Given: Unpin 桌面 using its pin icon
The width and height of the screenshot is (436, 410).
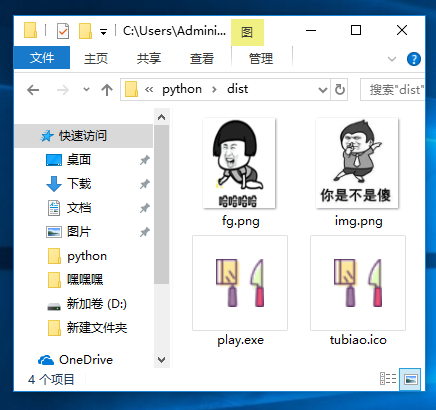Looking at the screenshot, I should 144,160.
